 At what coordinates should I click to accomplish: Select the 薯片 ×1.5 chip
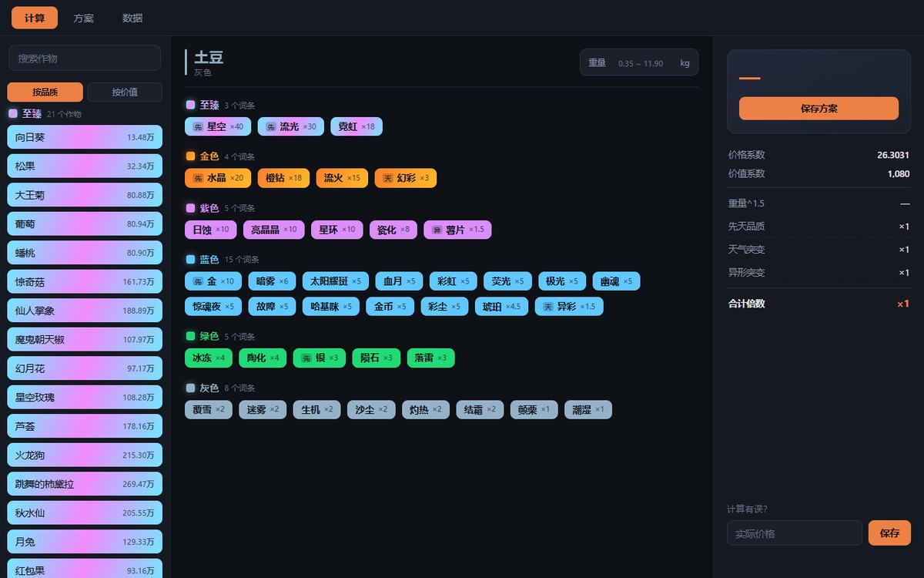[457, 230]
